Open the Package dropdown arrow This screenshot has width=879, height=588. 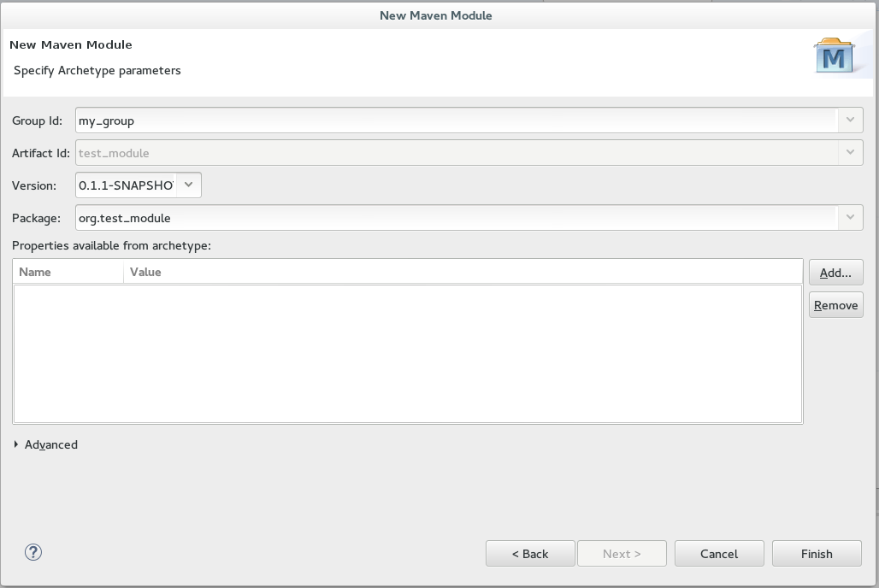[851, 217]
